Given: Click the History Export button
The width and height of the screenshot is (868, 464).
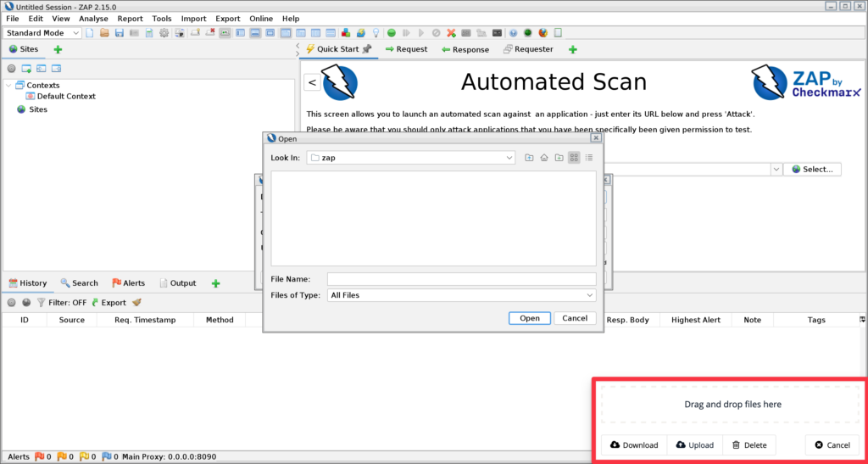Looking at the screenshot, I should (108, 303).
